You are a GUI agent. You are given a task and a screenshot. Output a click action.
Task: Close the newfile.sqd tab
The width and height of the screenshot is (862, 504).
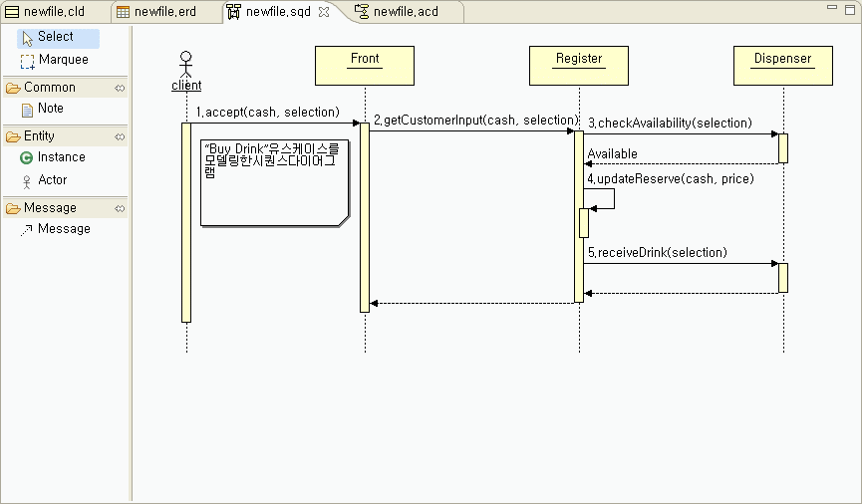click(x=323, y=12)
